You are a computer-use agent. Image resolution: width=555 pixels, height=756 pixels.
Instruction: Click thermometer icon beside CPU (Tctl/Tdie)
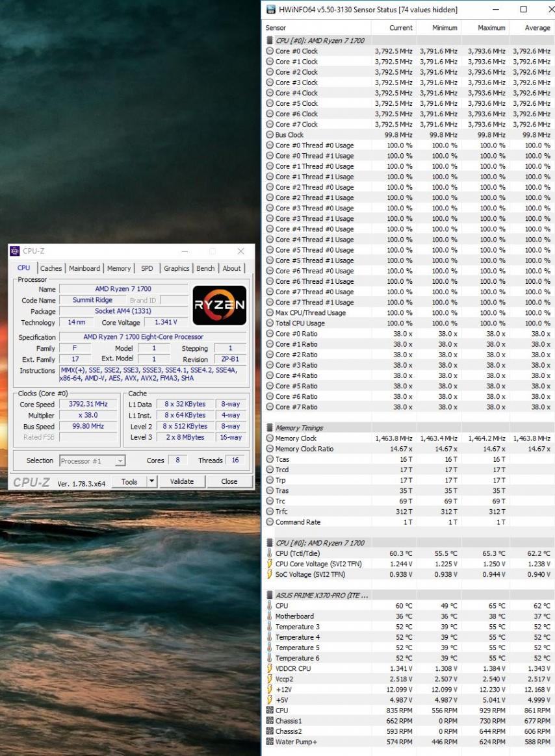[x=270, y=553]
